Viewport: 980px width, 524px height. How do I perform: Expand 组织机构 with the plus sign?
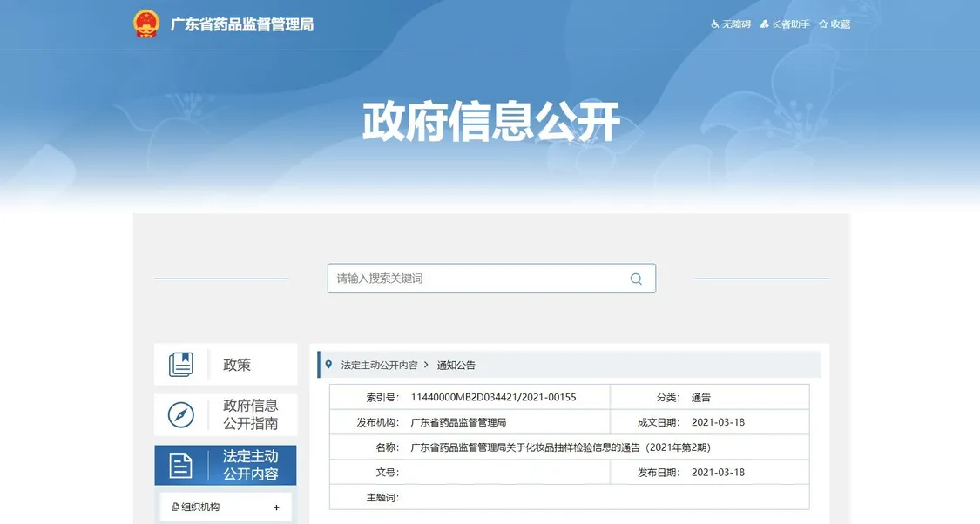tap(276, 507)
